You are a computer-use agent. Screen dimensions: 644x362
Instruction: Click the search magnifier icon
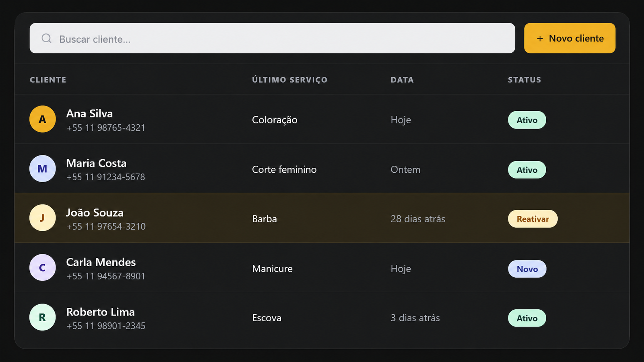coord(47,38)
